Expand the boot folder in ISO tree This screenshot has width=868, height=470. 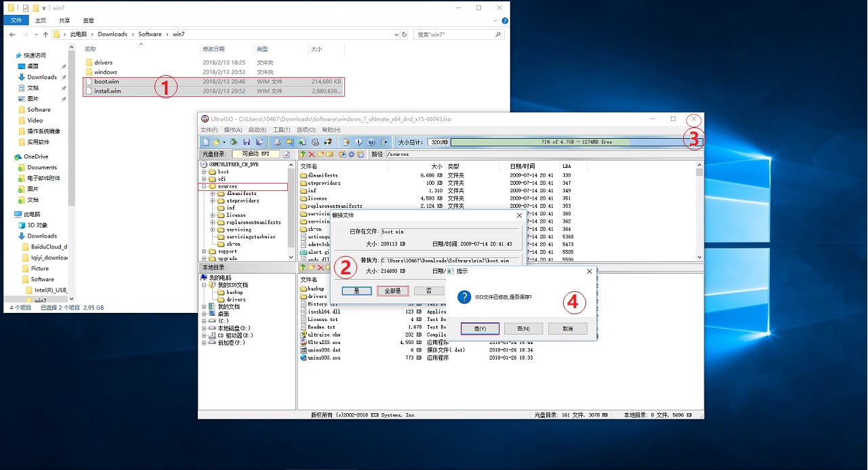coord(203,171)
